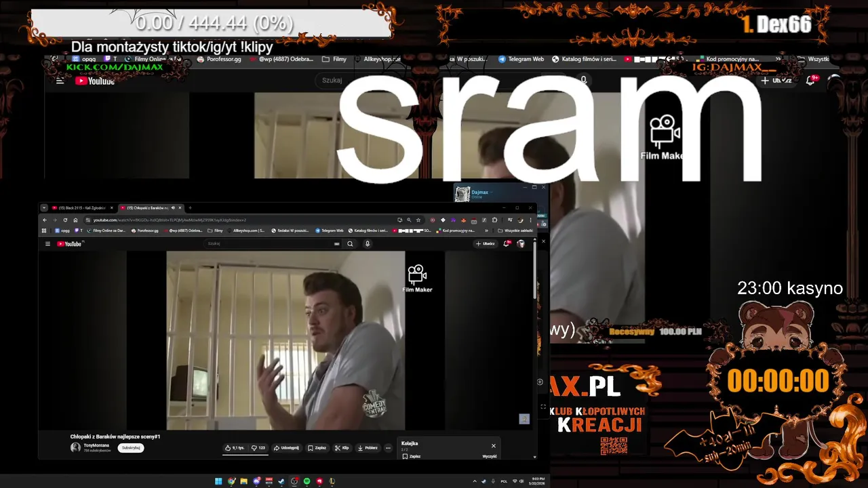Go back with browser back arrow
The image size is (868, 488).
[x=45, y=220]
